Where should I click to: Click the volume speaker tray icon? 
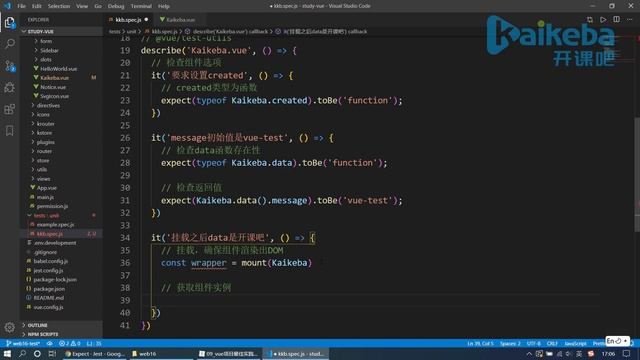point(569,354)
